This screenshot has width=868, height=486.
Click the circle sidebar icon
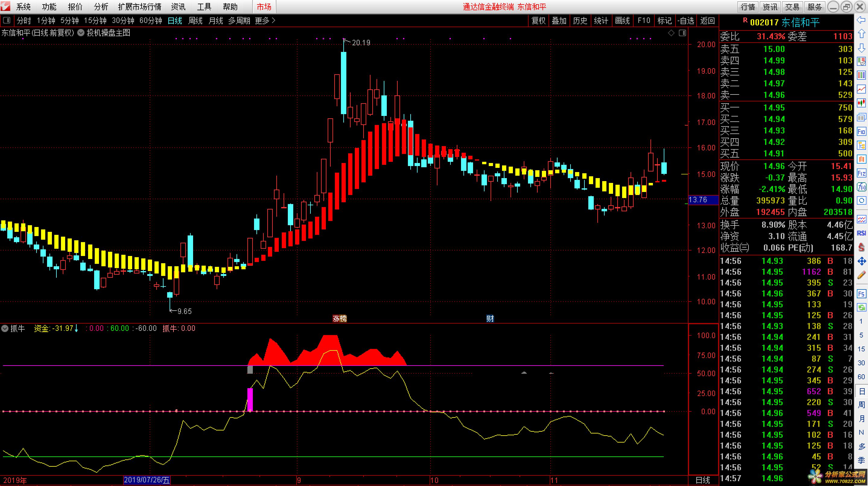[x=862, y=200]
